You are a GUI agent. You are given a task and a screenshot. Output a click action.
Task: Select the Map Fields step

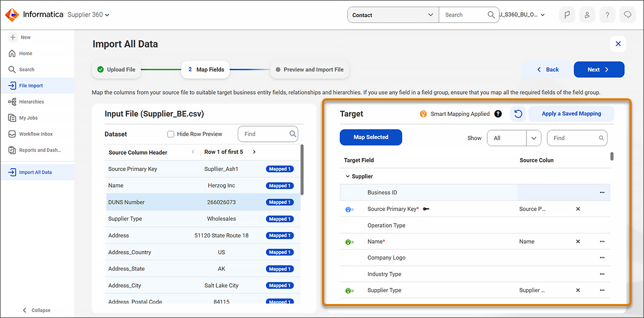click(206, 69)
